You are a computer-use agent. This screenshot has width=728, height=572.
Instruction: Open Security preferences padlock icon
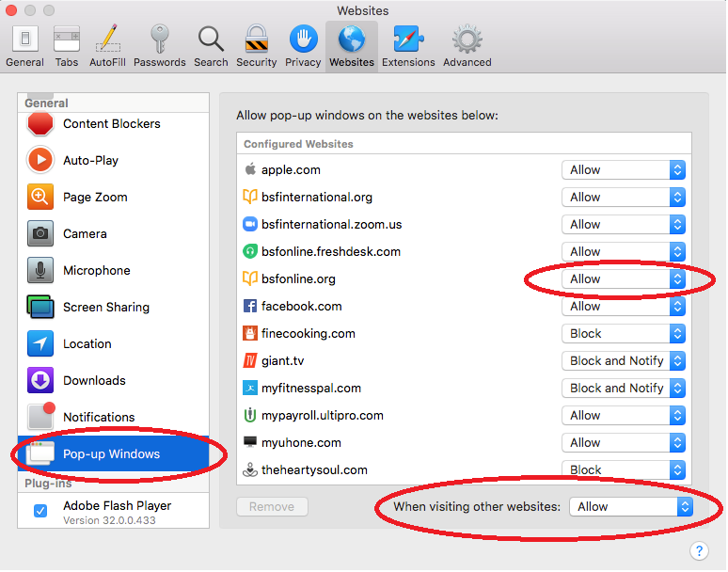pyautogui.click(x=256, y=39)
